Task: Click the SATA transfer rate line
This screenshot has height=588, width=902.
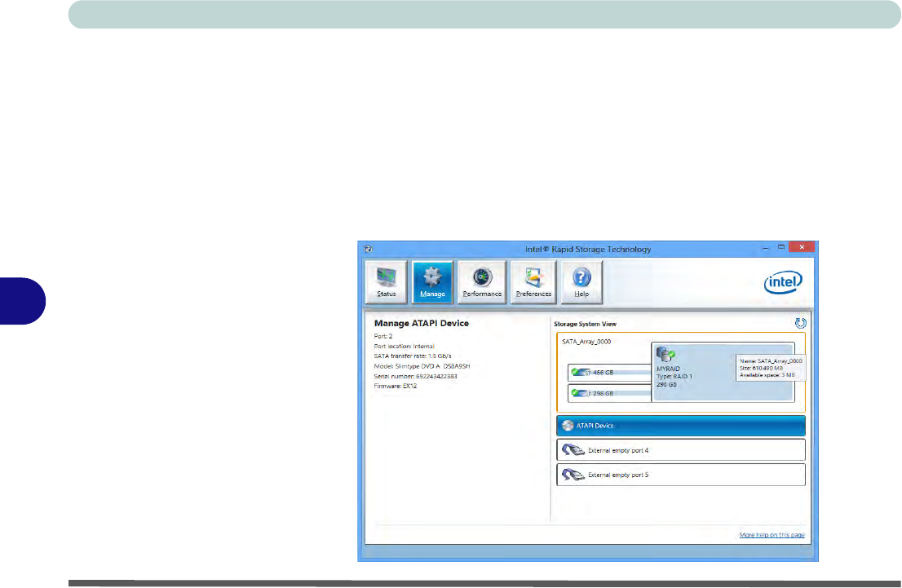Action: coord(413,356)
